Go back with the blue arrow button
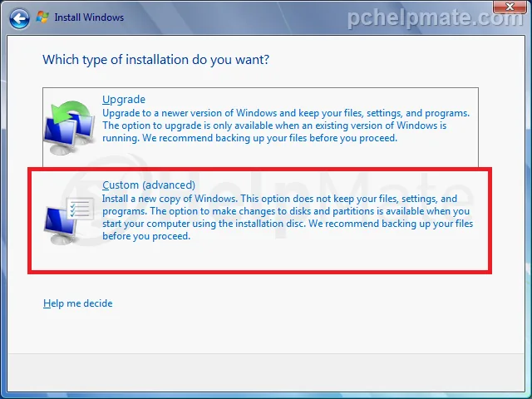Image resolution: width=532 pixels, height=399 pixels. click(19, 18)
